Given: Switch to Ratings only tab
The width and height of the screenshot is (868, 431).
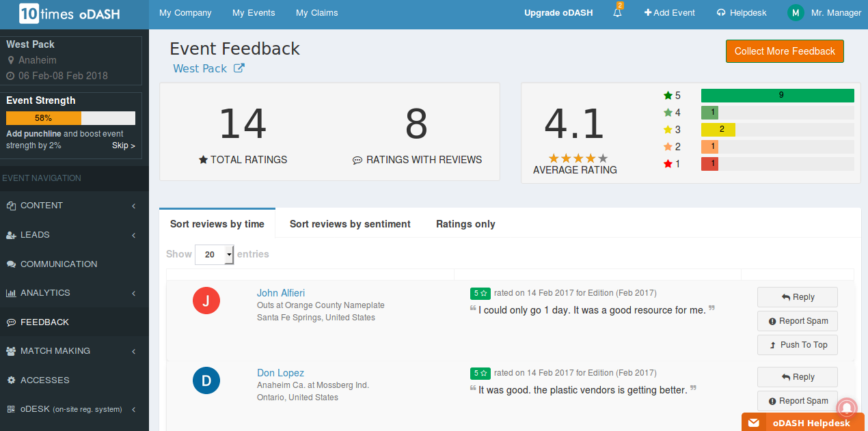Looking at the screenshot, I should point(465,224).
